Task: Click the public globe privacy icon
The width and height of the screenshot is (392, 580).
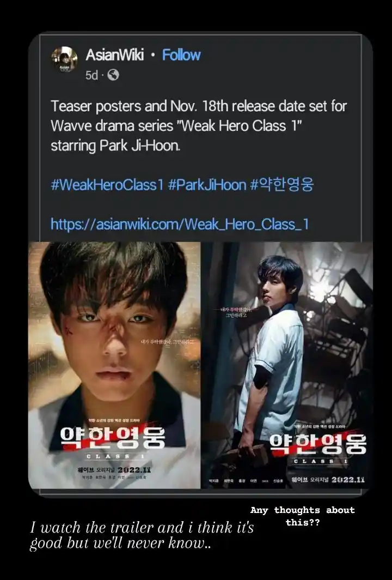Action: pyautogui.click(x=113, y=75)
